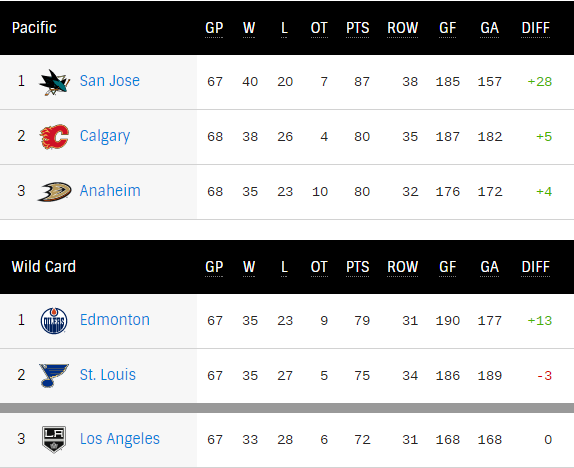Click the OT header in Wild Card table
This screenshot has height=468, width=574.
(x=319, y=267)
